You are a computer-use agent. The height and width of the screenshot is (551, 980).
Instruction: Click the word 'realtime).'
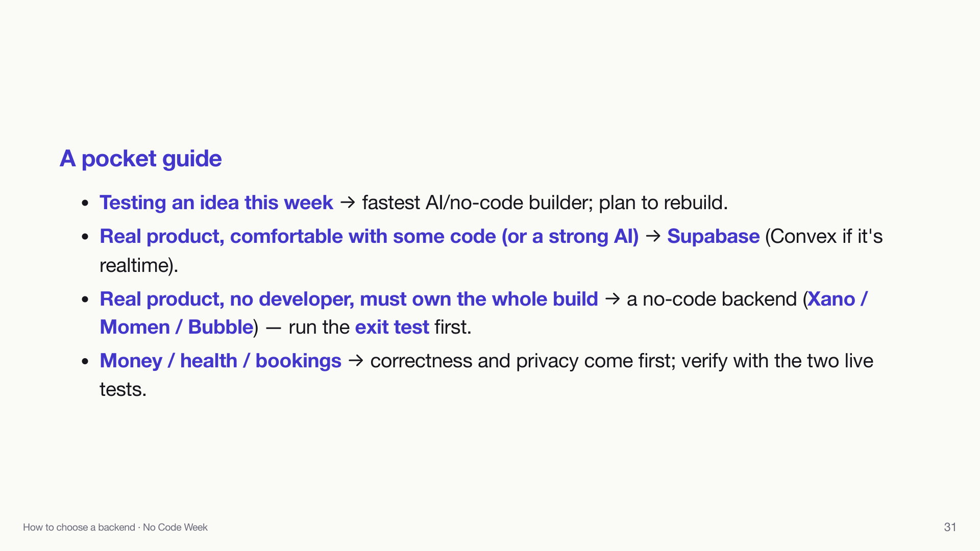coord(139,265)
